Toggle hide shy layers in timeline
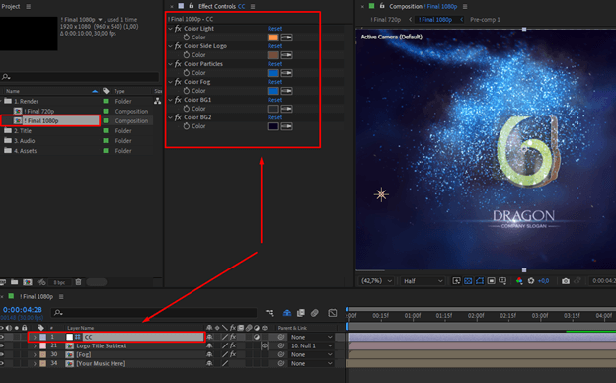 tap(287, 313)
